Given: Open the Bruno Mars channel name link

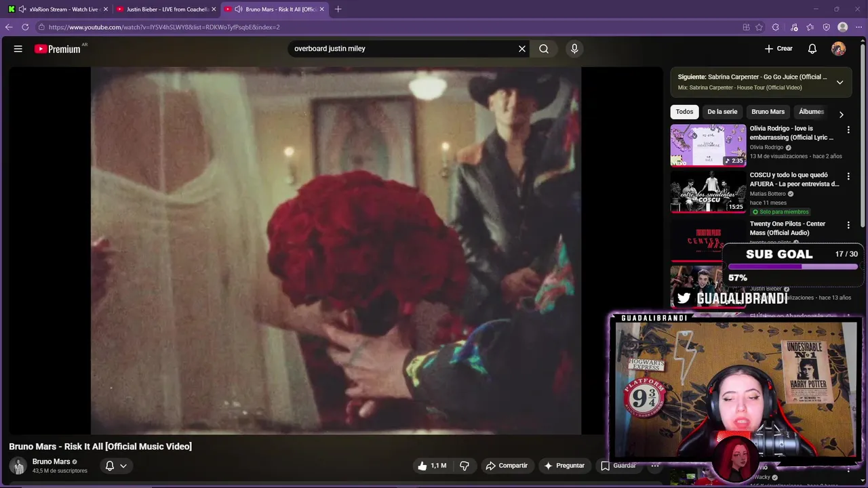Looking at the screenshot, I should (x=52, y=462).
